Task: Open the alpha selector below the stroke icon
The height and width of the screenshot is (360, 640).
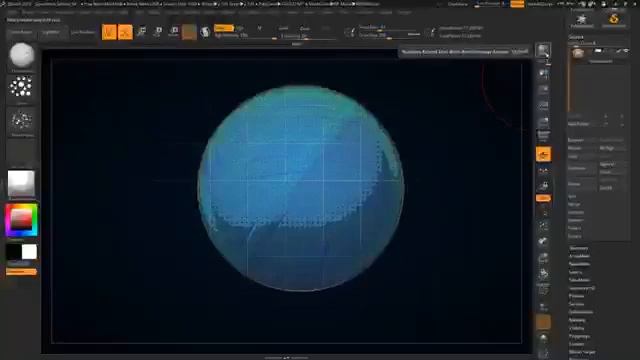Action: coord(21,121)
